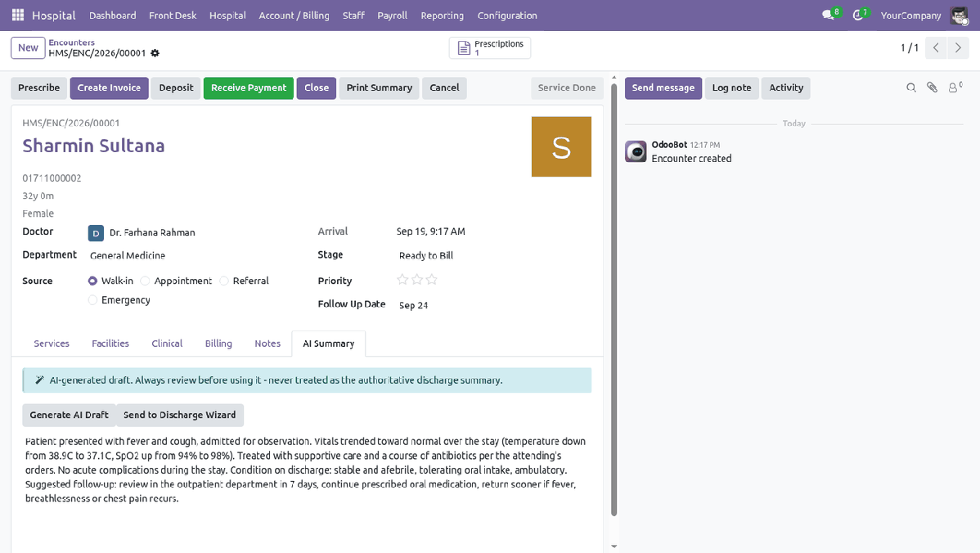Viewport: 980px width, 553px height.
Task: Open the user avatar menu
Action: 959,15
